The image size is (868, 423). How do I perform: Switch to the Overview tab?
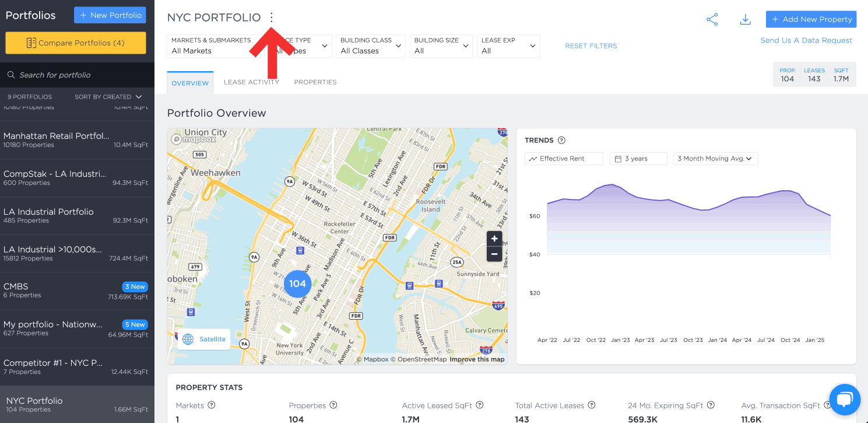click(x=190, y=83)
